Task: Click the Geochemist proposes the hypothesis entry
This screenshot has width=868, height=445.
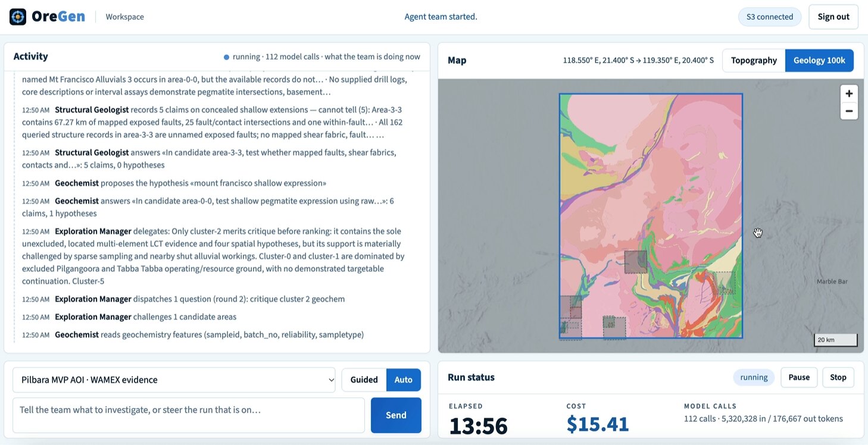Action: coord(174,183)
